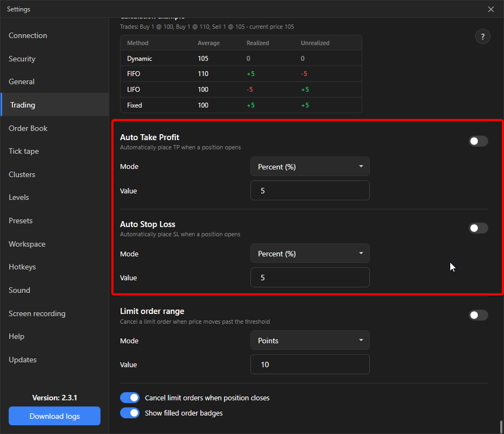Expand the Limit order range Mode dropdown
504x434 pixels.
click(310, 340)
